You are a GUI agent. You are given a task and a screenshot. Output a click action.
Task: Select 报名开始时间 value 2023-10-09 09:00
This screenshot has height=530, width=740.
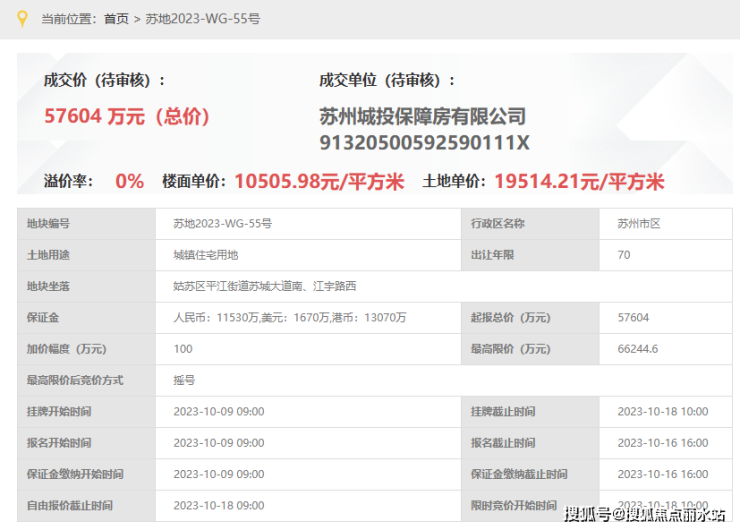tap(219, 443)
